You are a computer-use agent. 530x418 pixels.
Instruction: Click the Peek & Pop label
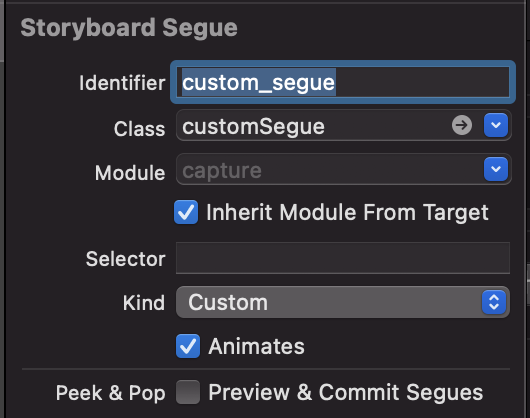tap(111, 393)
